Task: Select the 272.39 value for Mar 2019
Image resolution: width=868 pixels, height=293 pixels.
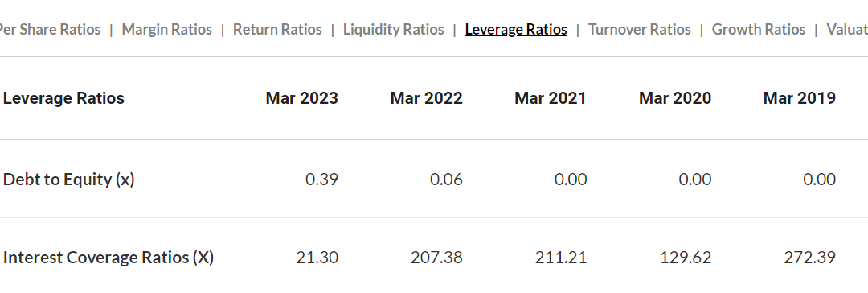Action: coord(810,258)
